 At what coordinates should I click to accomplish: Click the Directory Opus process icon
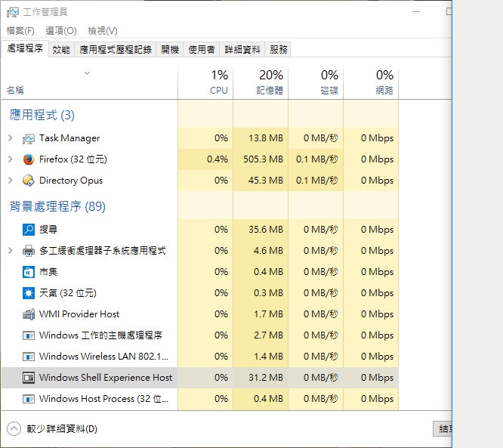29,181
